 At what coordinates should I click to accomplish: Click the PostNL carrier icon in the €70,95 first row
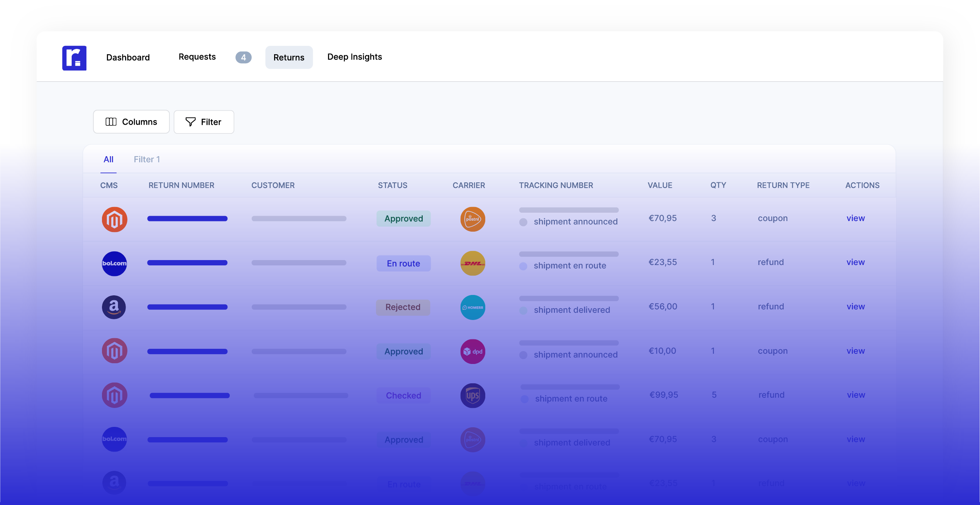tap(473, 219)
